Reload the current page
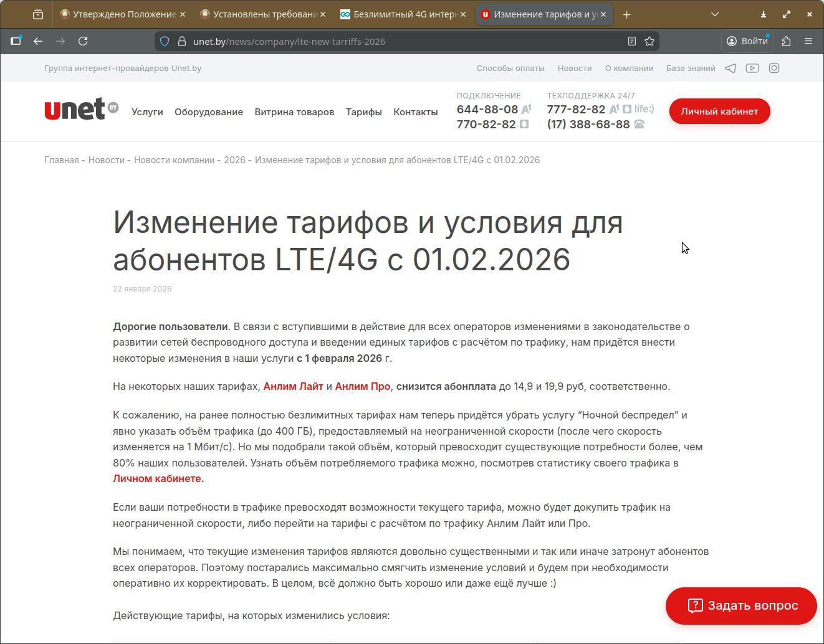The width and height of the screenshot is (824, 644). tap(83, 41)
